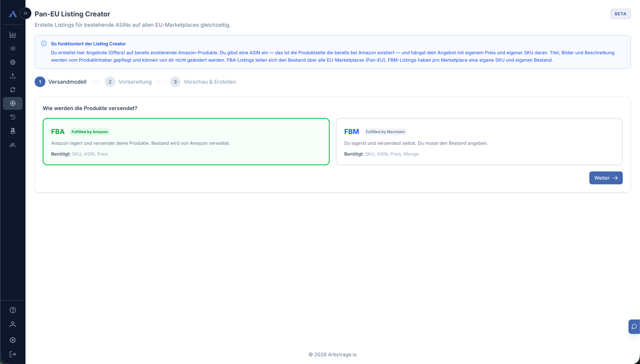Image resolution: width=640 pixels, height=364 pixels.
Task: Click the Weiter button
Action: pos(606,178)
